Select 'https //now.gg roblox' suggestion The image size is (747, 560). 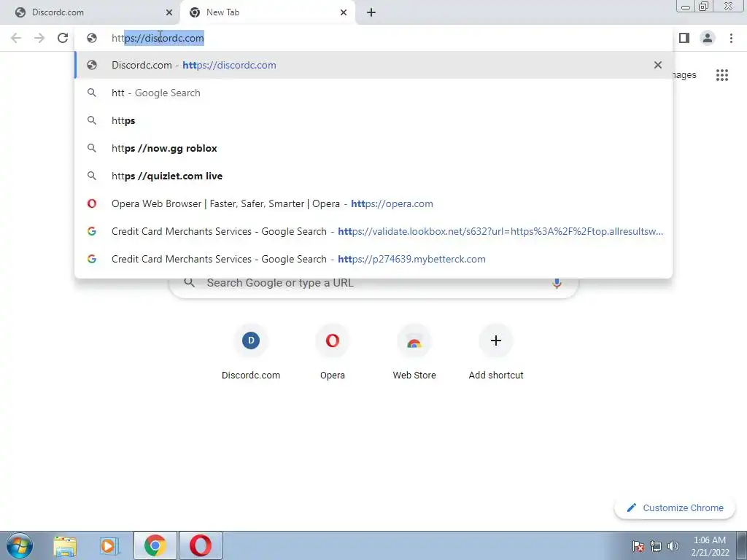(x=373, y=148)
